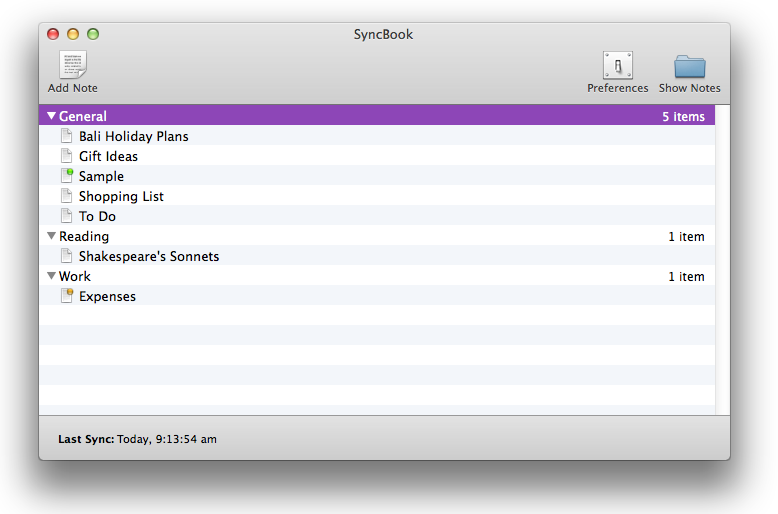Close the SyncBook window with red button
Screen dimensions: 778x514
pos(53,34)
